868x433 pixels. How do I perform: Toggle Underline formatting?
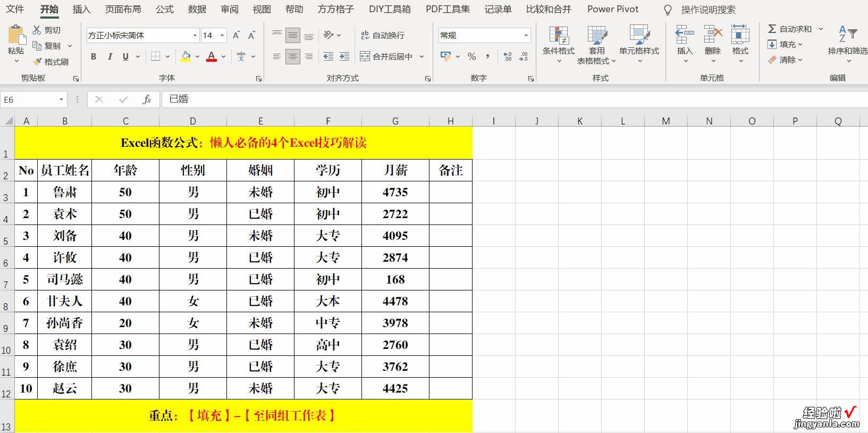coord(125,56)
